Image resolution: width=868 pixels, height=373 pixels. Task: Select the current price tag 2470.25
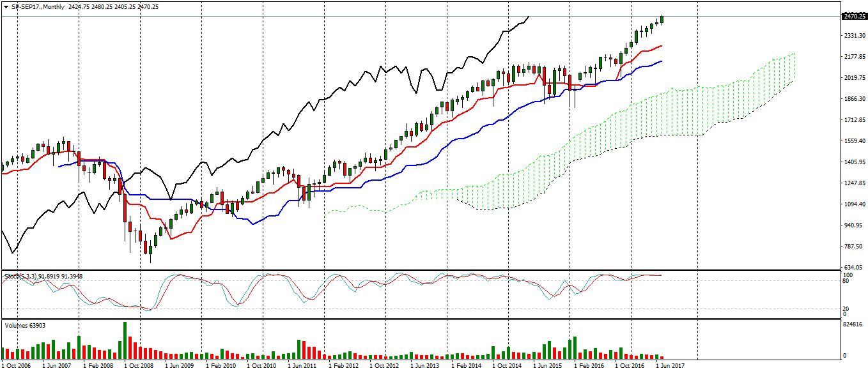pos(853,17)
